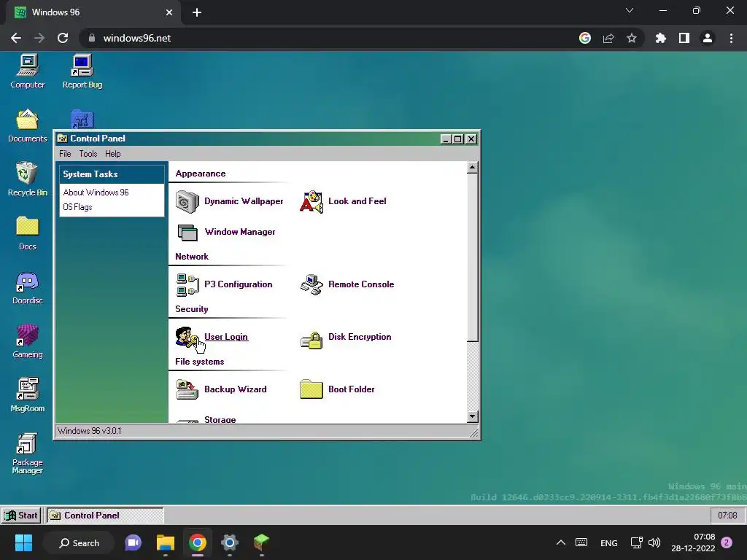Screen dimensions: 747x560
Task: Click the ENG language indicator
Action: pyautogui.click(x=609, y=542)
